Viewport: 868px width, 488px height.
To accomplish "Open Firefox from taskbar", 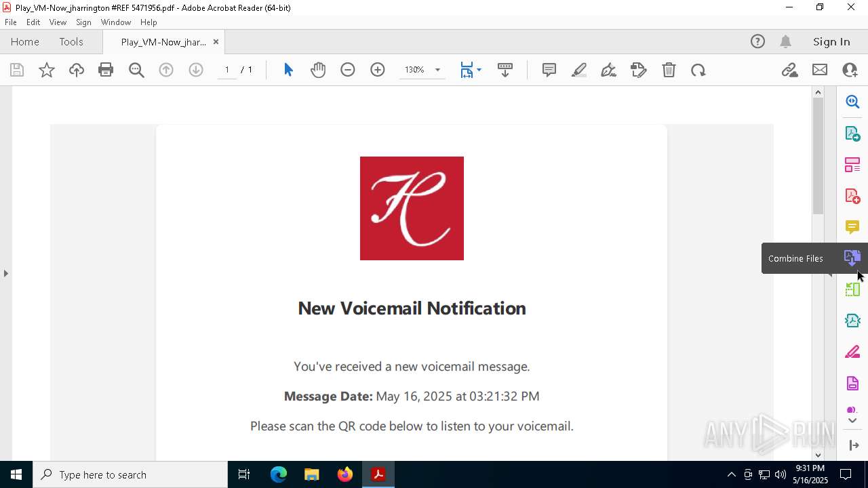I will pos(345,474).
